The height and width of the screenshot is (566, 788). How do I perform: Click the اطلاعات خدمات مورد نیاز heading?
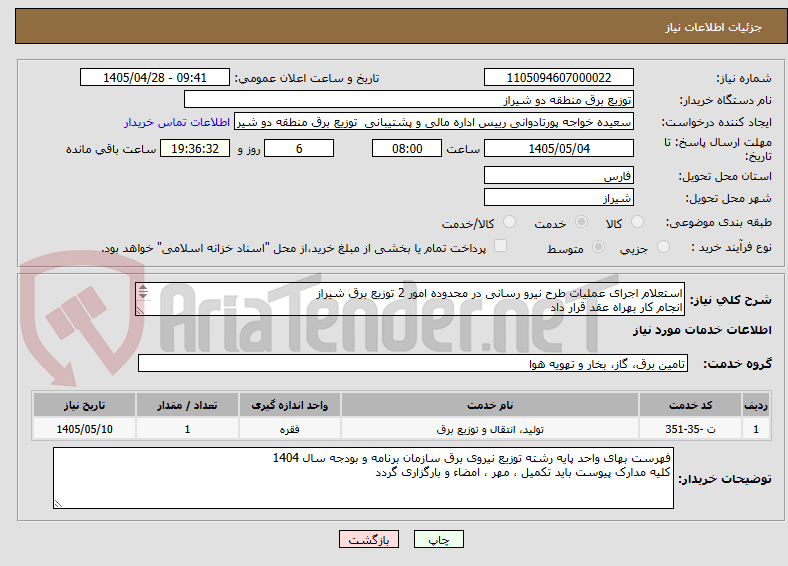(x=702, y=330)
